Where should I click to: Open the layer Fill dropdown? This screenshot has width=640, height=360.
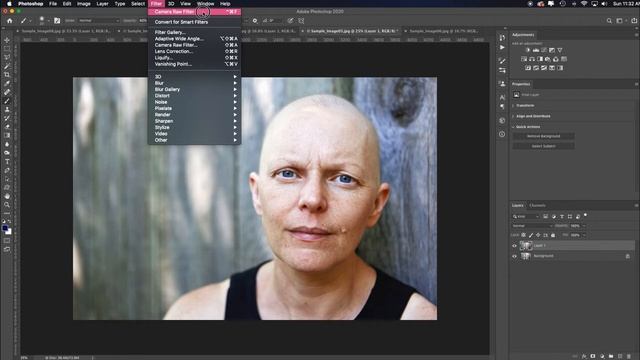tap(584, 235)
